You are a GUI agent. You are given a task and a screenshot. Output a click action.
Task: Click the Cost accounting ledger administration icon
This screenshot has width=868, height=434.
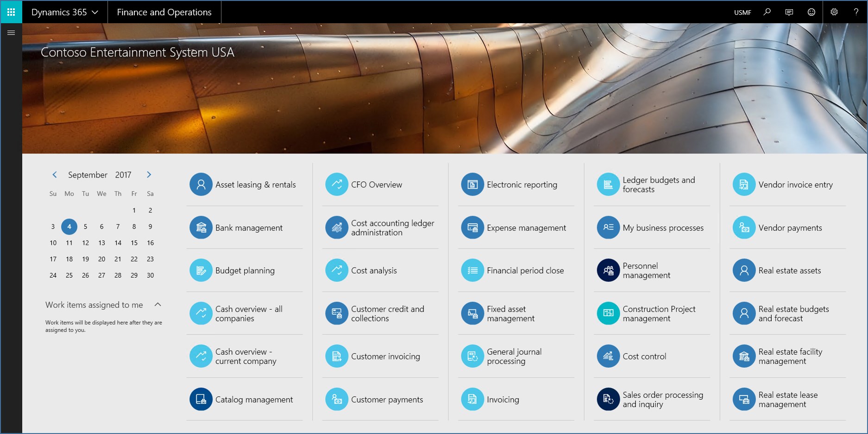tap(337, 228)
